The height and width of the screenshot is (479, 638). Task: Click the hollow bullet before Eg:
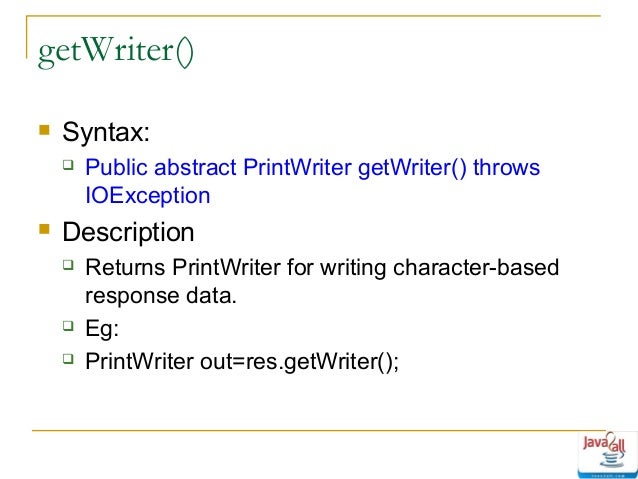click(69, 324)
